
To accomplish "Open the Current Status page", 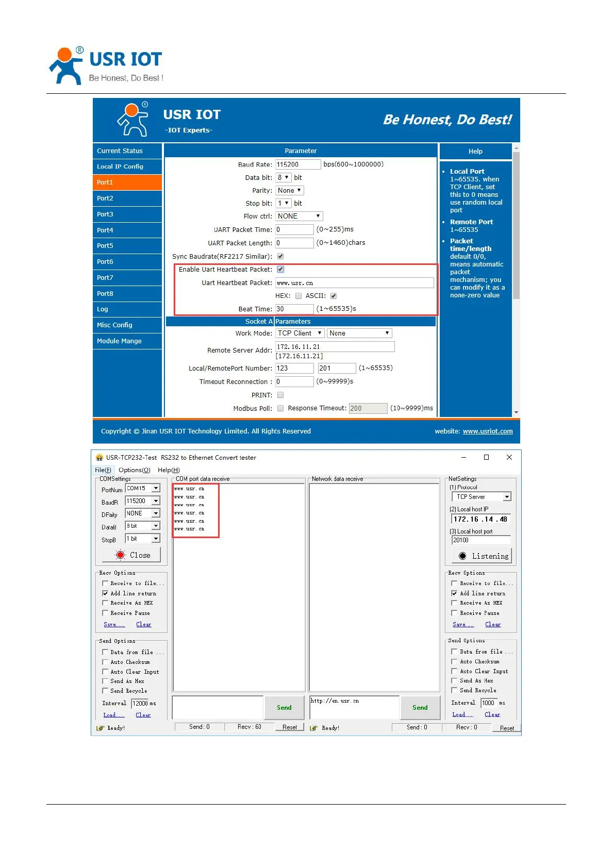I will (127, 151).
